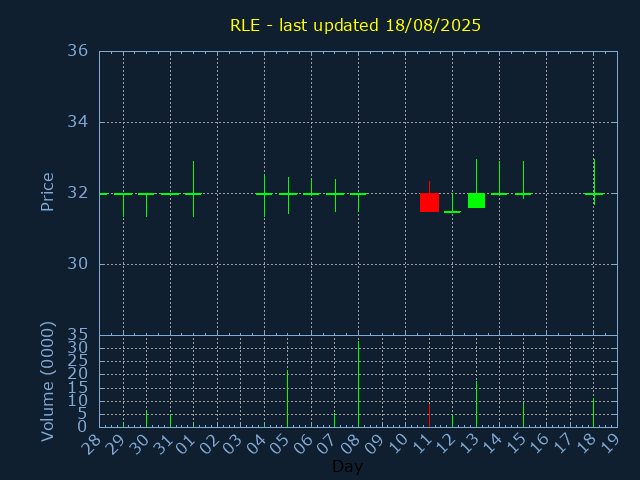Click the price axis label 30
Screen dimensions: 640x480
pyautogui.click(x=78, y=264)
